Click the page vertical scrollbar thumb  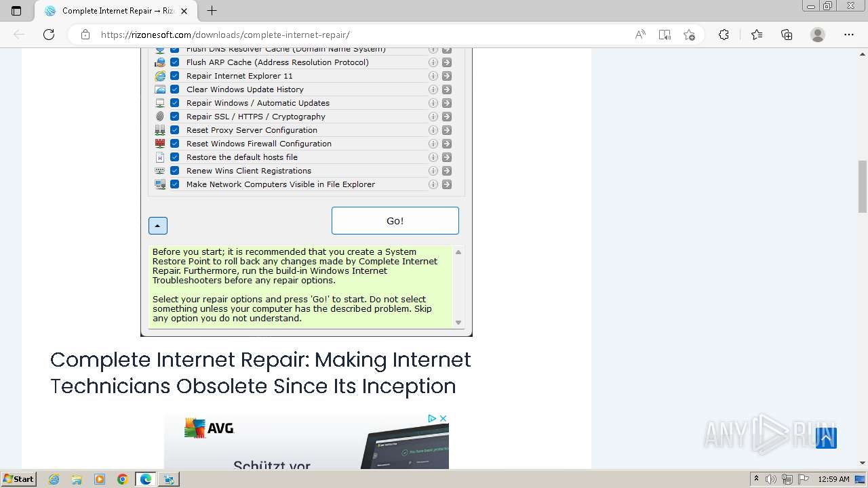coord(863,187)
